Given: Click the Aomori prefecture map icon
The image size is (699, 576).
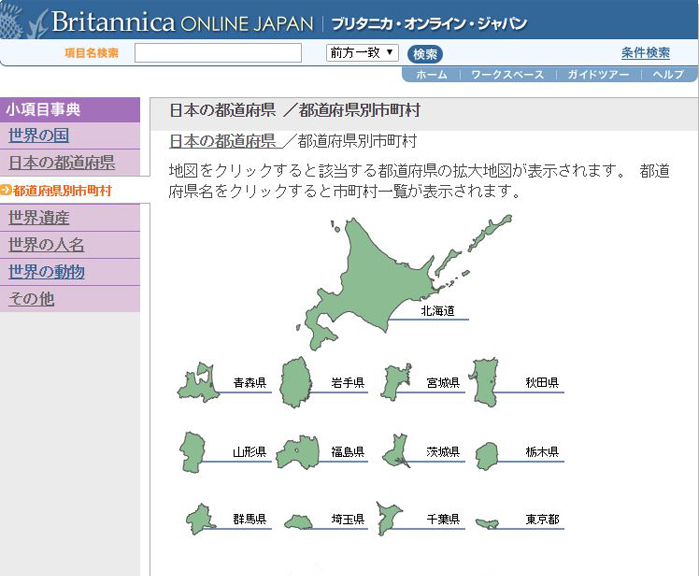Looking at the screenshot, I should pyautogui.click(x=198, y=382).
